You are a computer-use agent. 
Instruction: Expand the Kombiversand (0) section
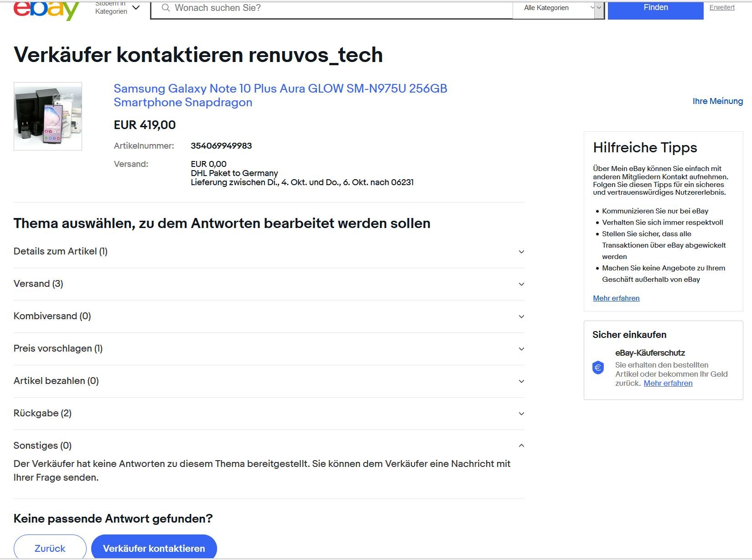click(269, 316)
